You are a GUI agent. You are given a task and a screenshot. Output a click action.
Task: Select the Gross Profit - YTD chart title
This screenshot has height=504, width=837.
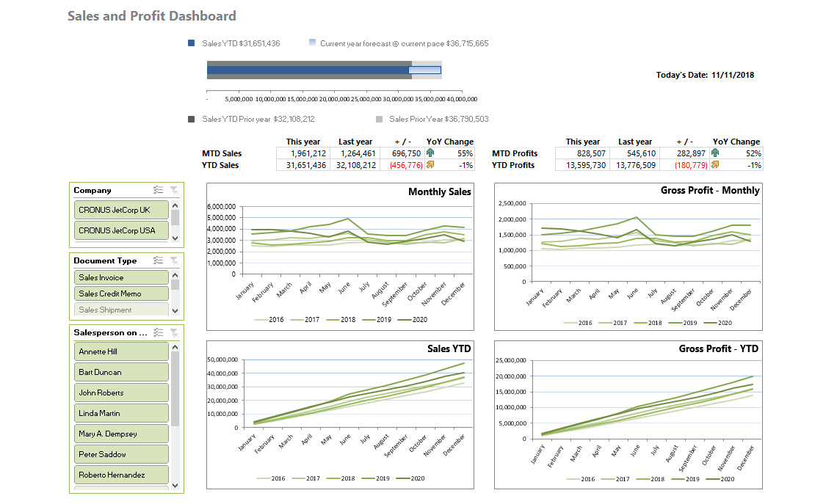[719, 348]
